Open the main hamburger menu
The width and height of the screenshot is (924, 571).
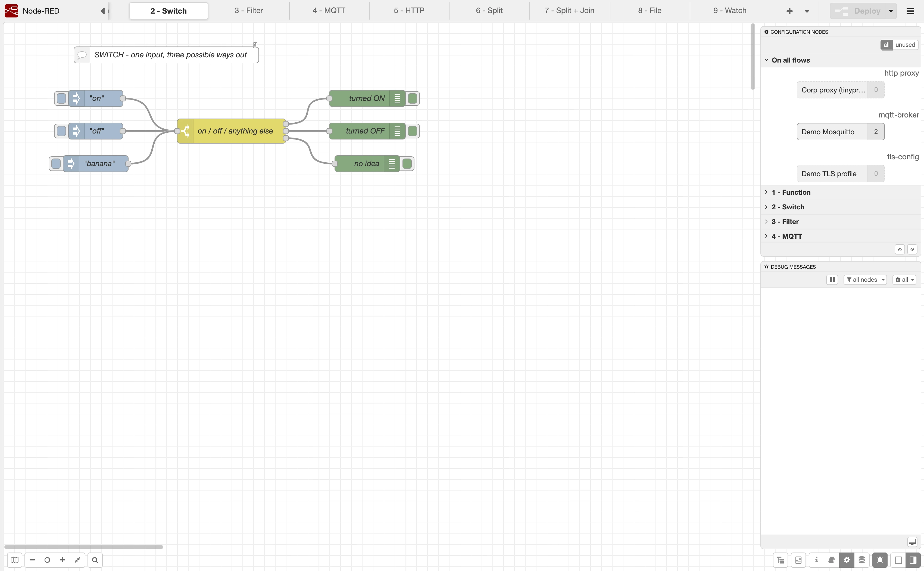[910, 11]
